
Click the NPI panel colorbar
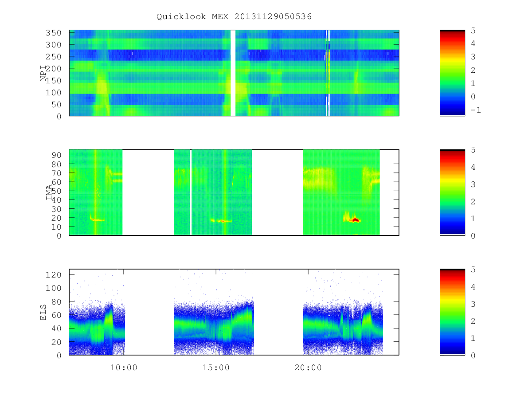(x=452, y=73)
